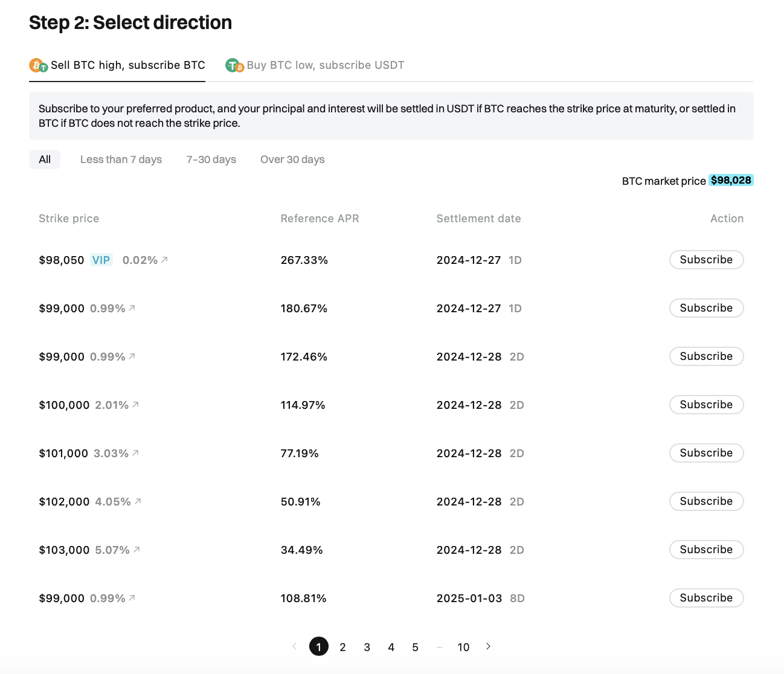This screenshot has width=784, height=674.
Task: Click the Settlement date column header
Action: pyautogui.click(x=478, y=219)
